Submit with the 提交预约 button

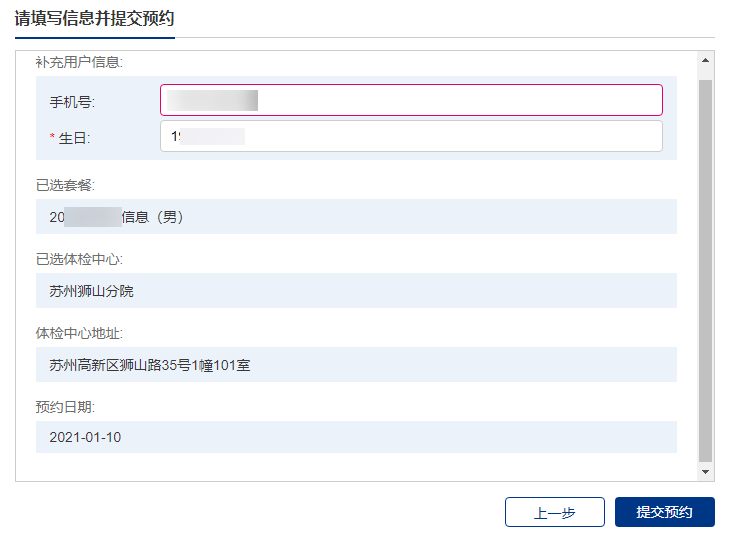(664, 512)
